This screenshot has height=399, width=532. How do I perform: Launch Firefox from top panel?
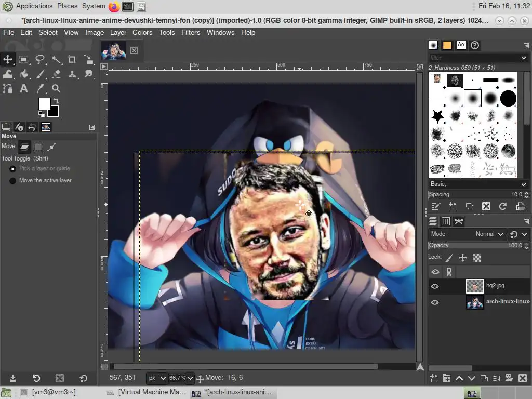tap(114, 6)
